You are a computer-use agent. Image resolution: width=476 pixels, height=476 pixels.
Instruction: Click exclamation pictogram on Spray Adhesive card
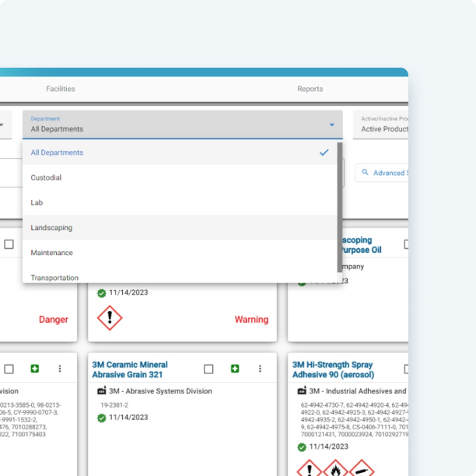pyautogui.click(x=309, y=468)
